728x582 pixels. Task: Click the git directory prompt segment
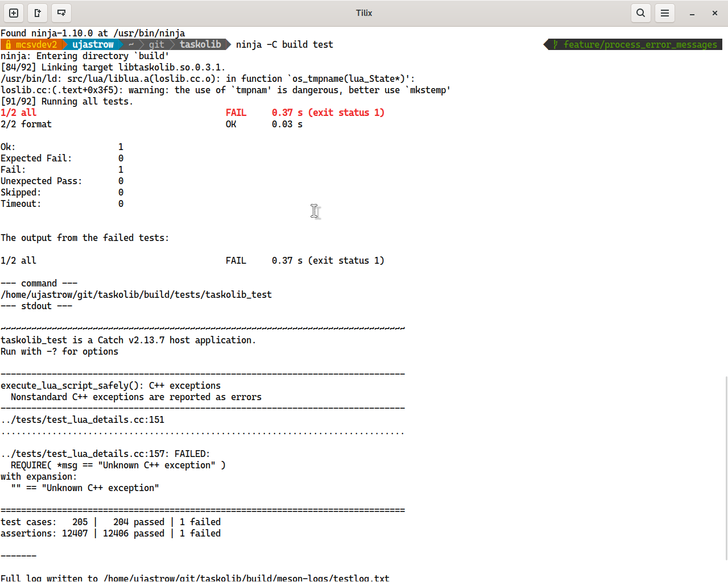pos(156,44)
